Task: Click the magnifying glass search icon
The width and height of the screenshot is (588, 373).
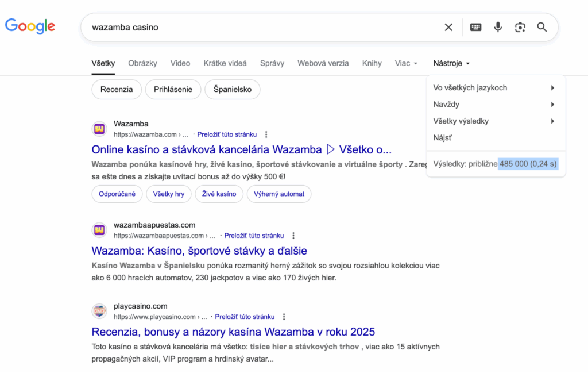Action: tap(541, 27)
